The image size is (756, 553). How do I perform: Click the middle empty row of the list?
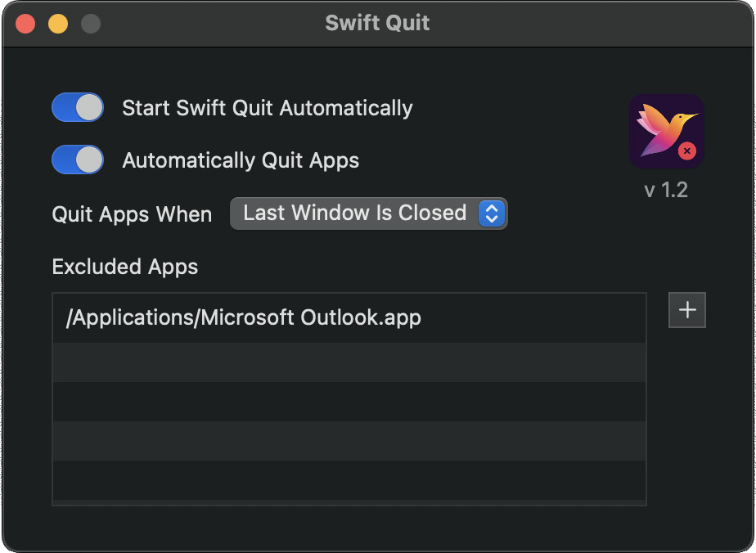click(x=349, y=402)
